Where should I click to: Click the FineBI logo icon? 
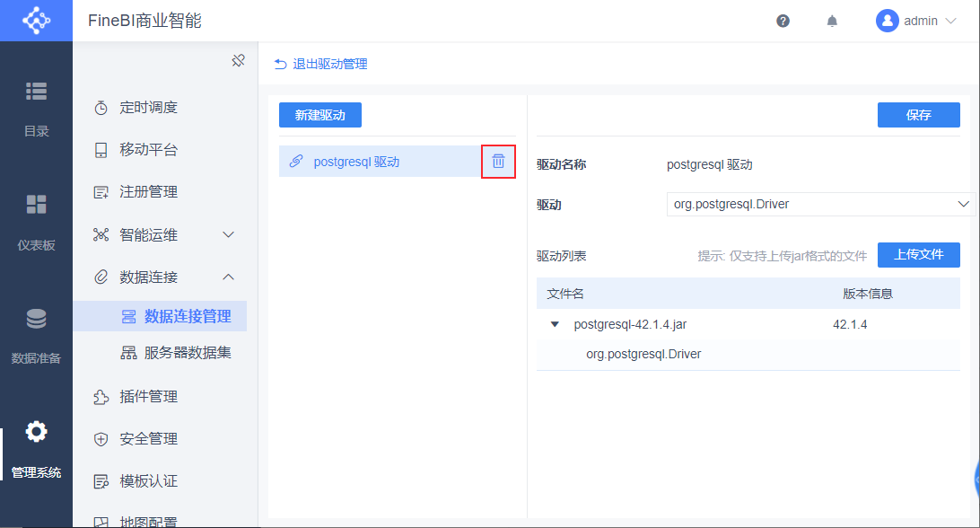click(x=36, y=21)
